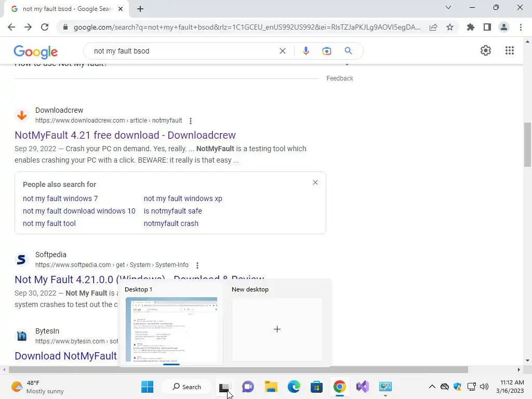
Task: Click in the Google search input field
Action: [x=183, y=51]
